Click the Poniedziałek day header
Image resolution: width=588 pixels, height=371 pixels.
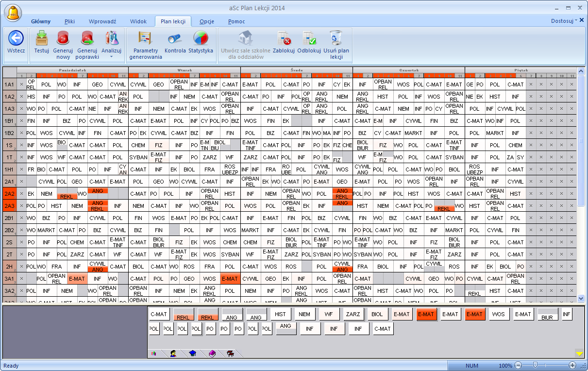(73, 70)
